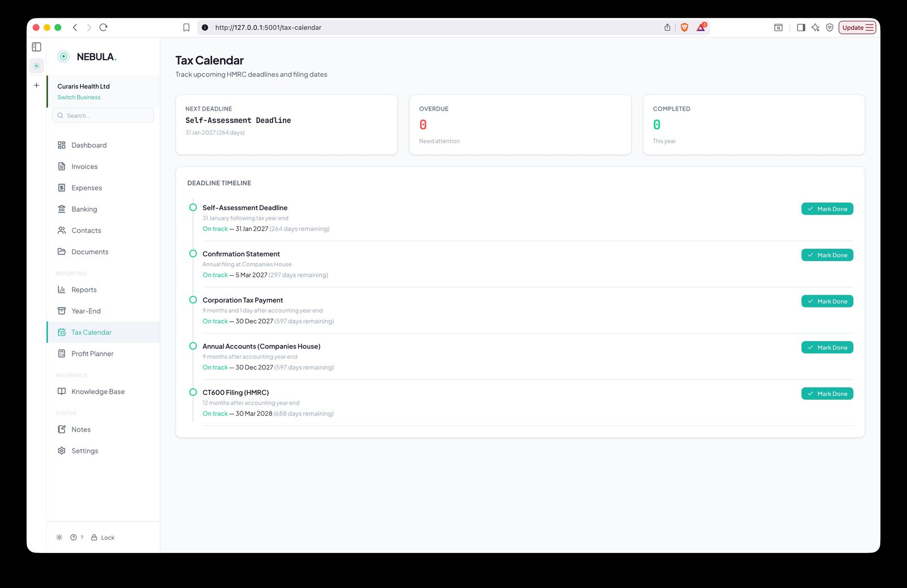Toggle Self-Assessment Deadline timeline circle
The image size is (907, 588).
(193, 207)
